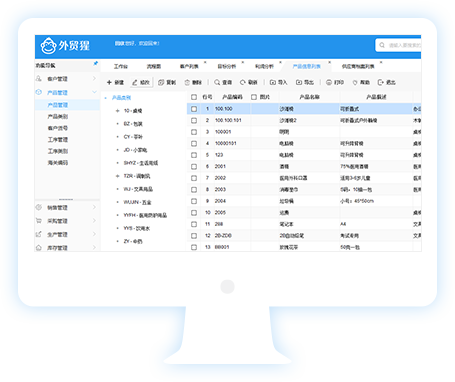This screenshot has width=455, height=382.
Task: Click the blue 产品管理 section icon in sidebar
Action: pos(39,92)
